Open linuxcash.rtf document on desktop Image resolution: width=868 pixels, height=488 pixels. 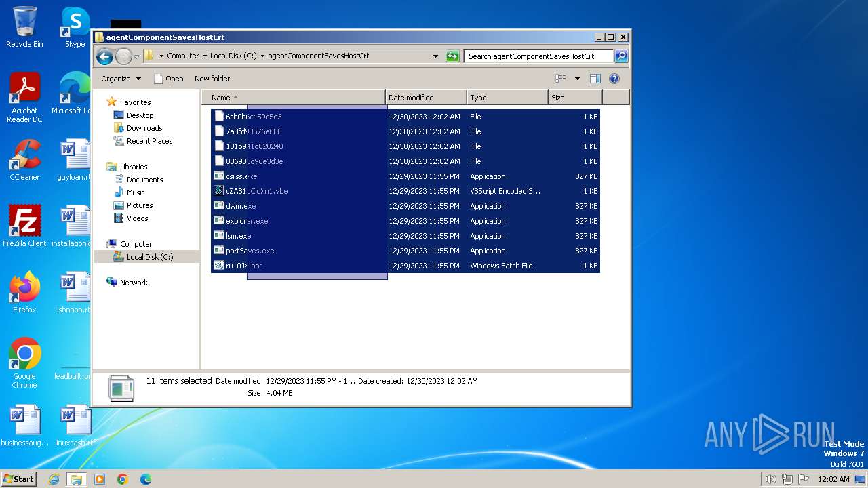tap(75, 426)
